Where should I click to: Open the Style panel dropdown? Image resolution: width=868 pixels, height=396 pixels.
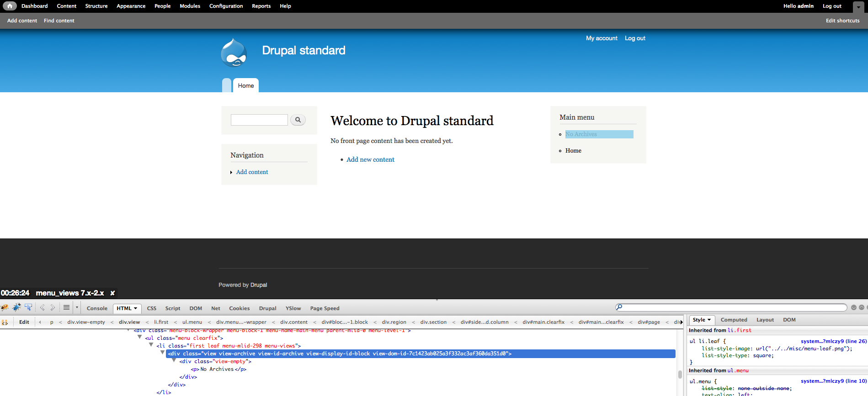point(709,320)
